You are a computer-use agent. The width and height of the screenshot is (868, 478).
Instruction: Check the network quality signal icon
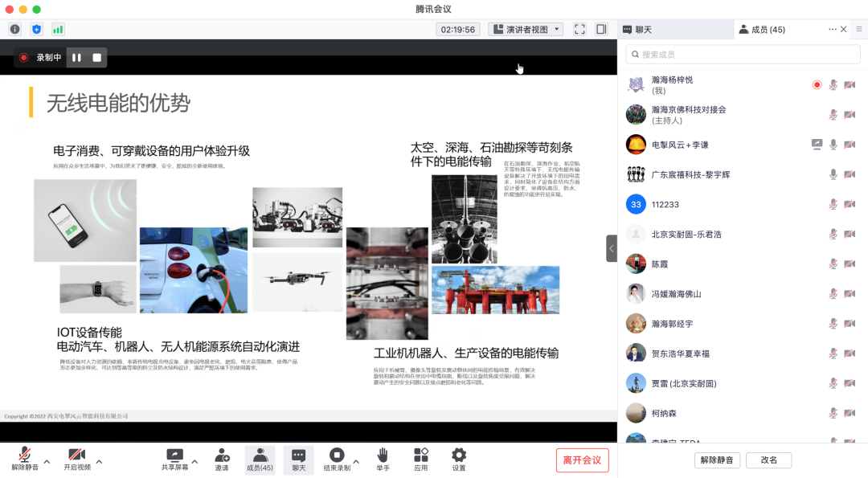(x=57, y=29)
